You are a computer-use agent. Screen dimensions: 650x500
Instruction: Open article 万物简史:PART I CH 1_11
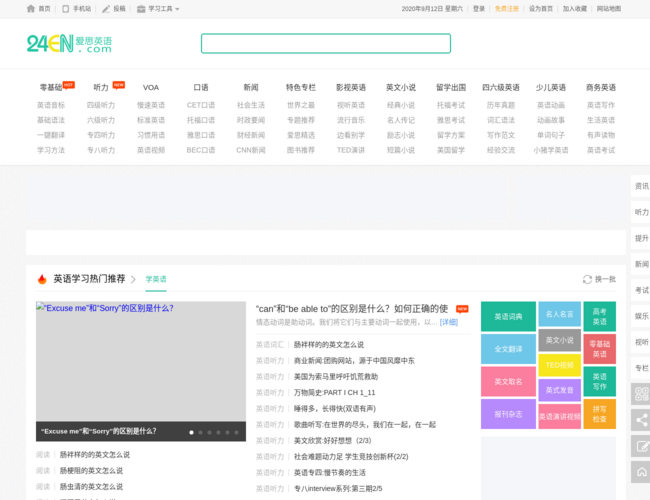coord(335,393)
